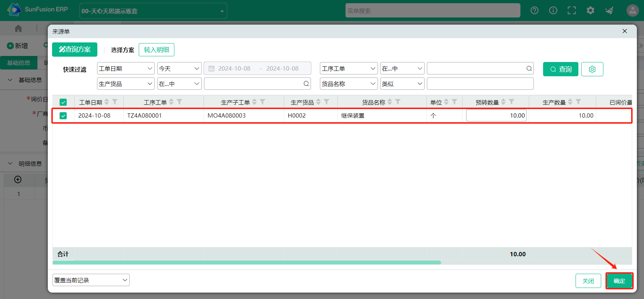Open the top bar settings gear

pyautogui.click(x=591, y=10)
